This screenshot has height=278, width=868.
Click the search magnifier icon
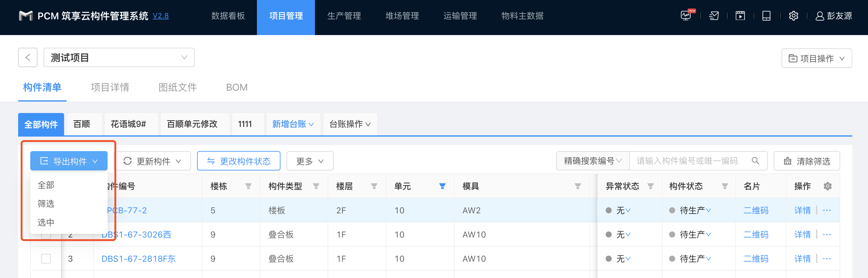(x=756, y=161)
